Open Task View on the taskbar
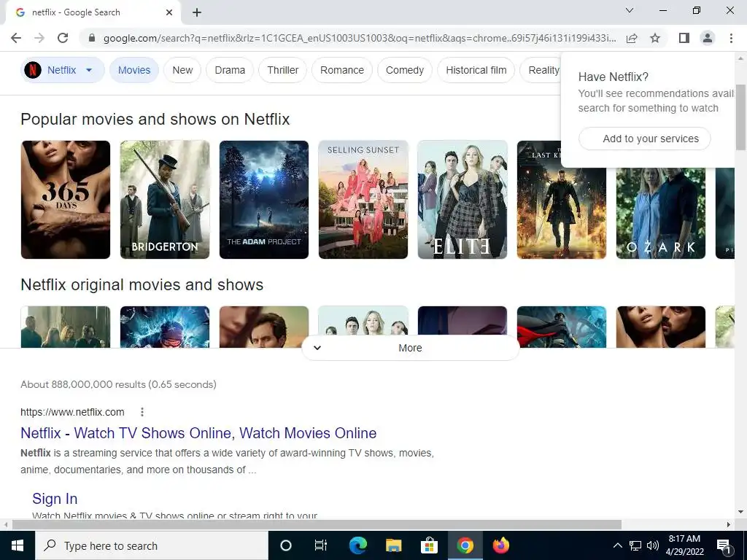 point(321,545)
